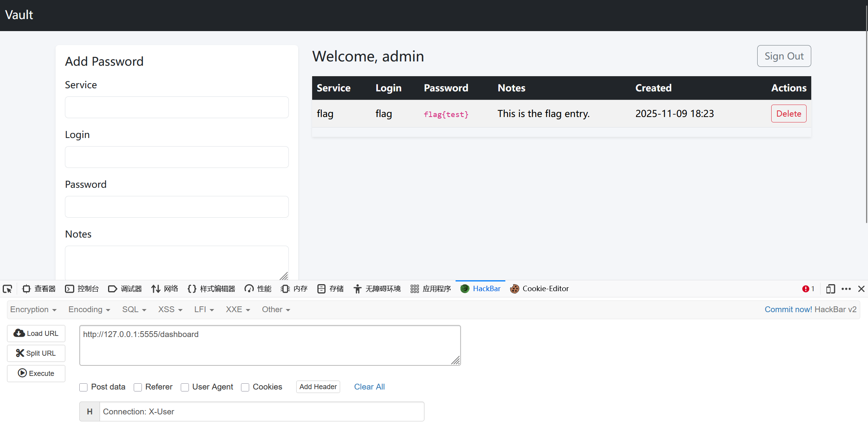868x435 pixels.
Task: Switch to the Network tab
Action: [x=165, y=289]
